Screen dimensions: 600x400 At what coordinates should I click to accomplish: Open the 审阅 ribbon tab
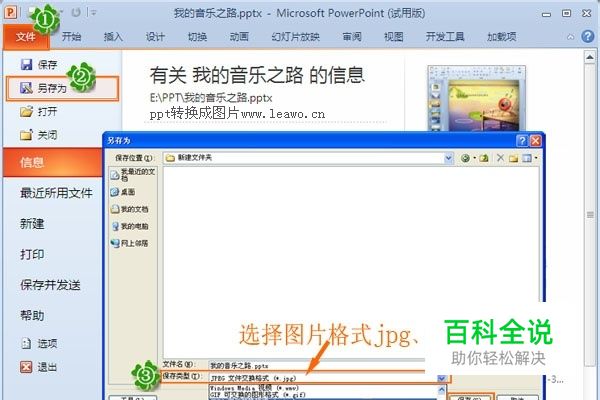coord(352,37)
